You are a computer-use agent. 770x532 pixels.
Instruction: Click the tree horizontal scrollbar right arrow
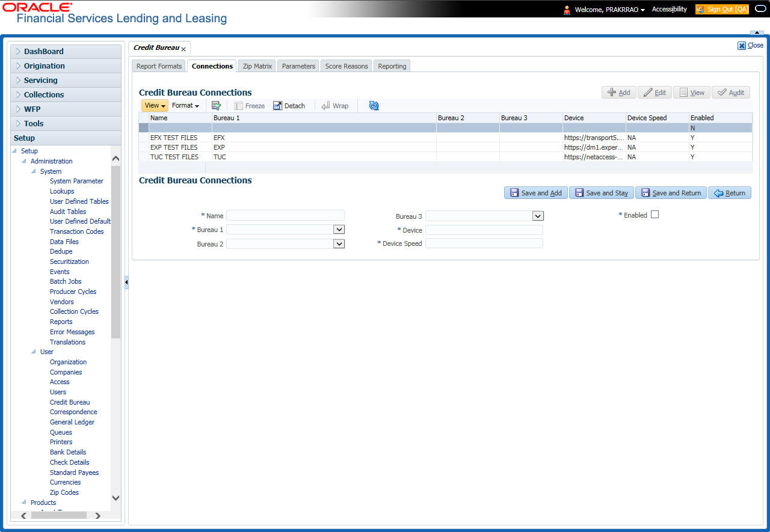[98, 516]
